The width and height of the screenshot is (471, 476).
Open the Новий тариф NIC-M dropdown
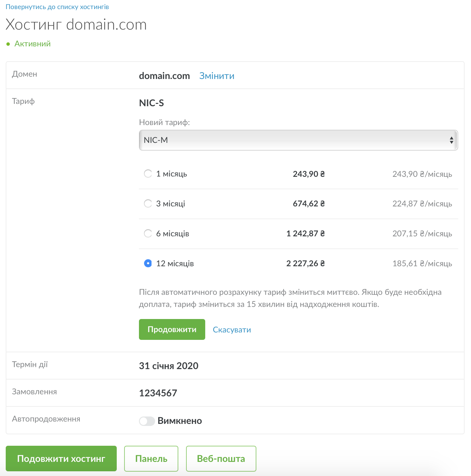tap(298, 140)
